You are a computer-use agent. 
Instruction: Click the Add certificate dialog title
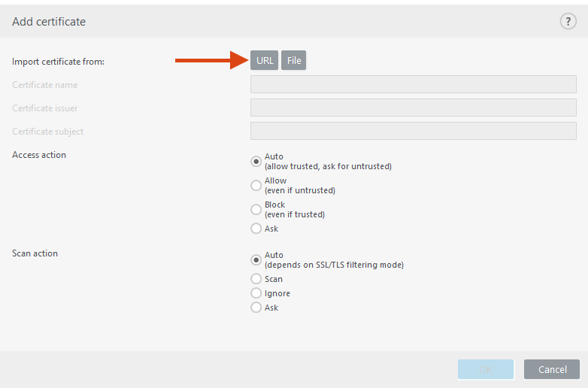tap(49, 22)
